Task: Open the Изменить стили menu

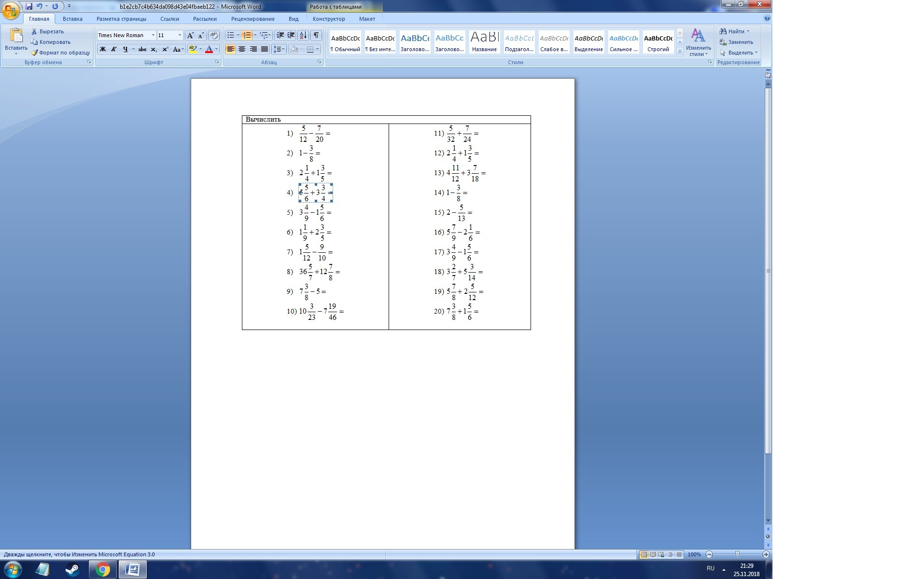Action: (x=698, y=42)
